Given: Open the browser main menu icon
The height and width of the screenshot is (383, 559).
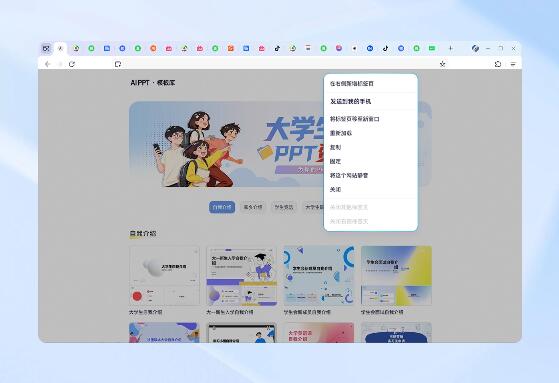Looking at the screenshot, I should click(513, 64).
